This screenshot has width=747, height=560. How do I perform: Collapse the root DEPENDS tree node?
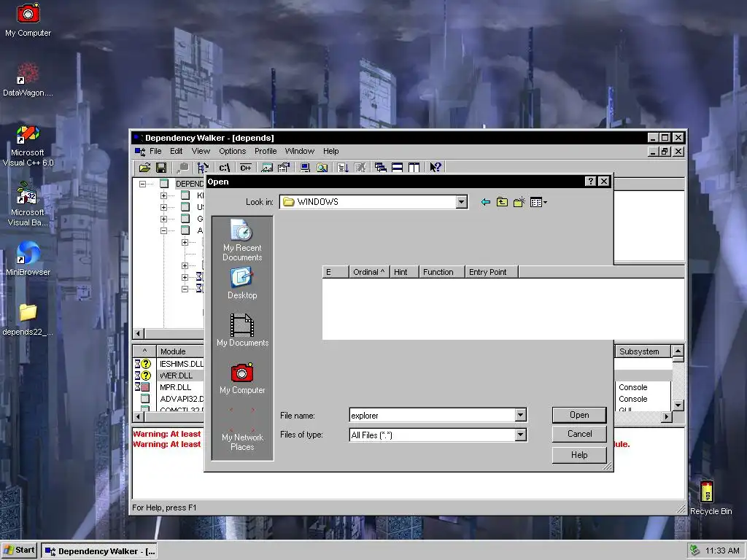pos(142,184)
